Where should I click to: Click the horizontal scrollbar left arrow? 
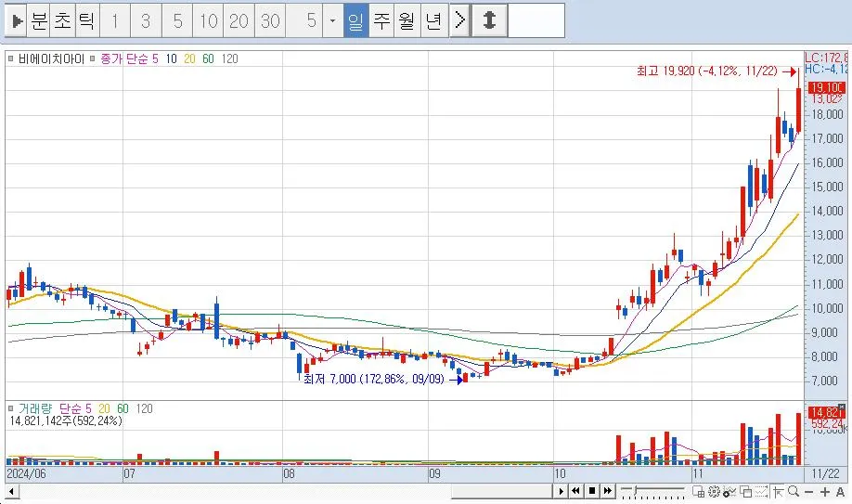pyautogui.click(x=10, y=492)
